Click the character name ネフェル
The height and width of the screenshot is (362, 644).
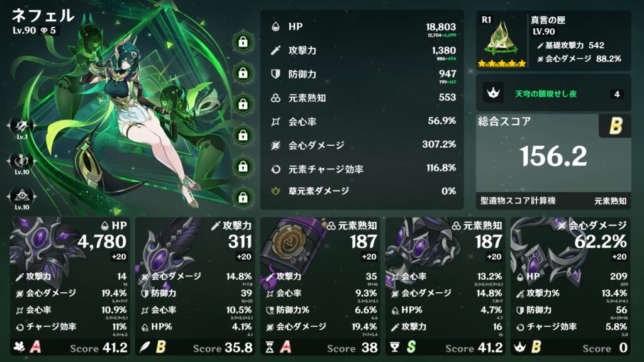pos(43,16)
